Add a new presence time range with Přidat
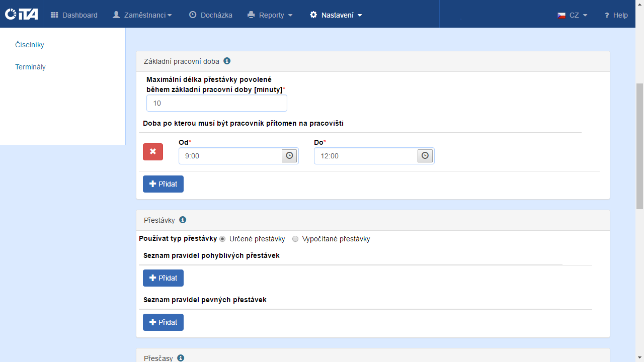 coord(163,184)
